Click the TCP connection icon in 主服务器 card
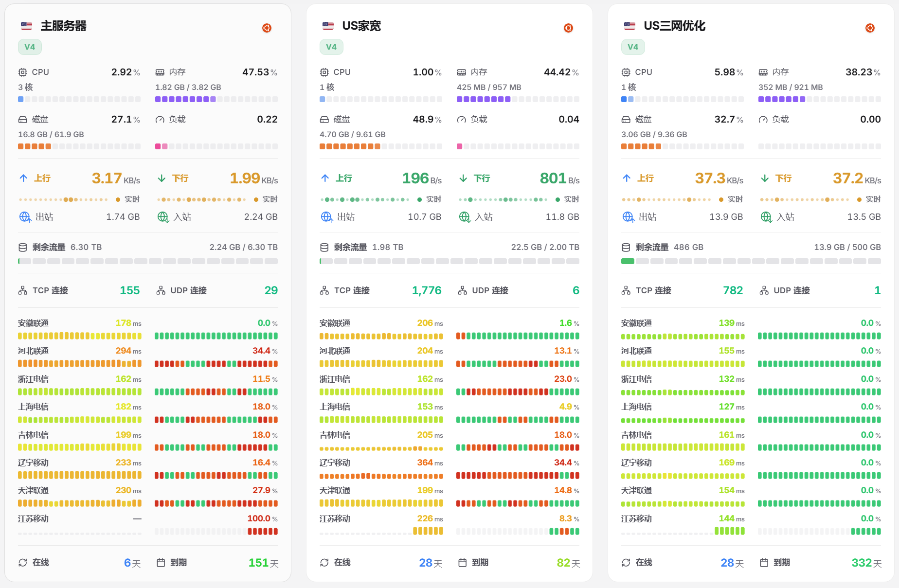This screenshot has width=899, height=588. 23,290
